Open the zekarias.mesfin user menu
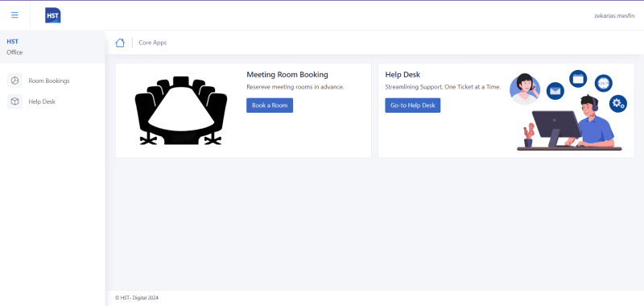 [614, 15]
